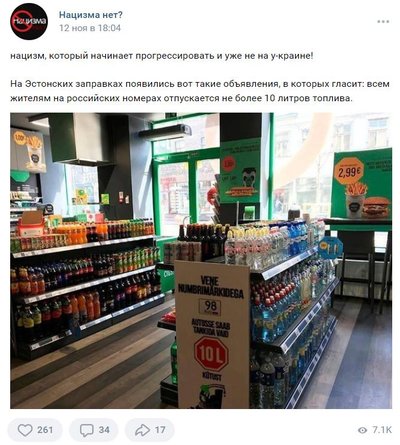
Task: Click the 7.1K views counter
Action: pyautogui.click(x=381, y=430)
